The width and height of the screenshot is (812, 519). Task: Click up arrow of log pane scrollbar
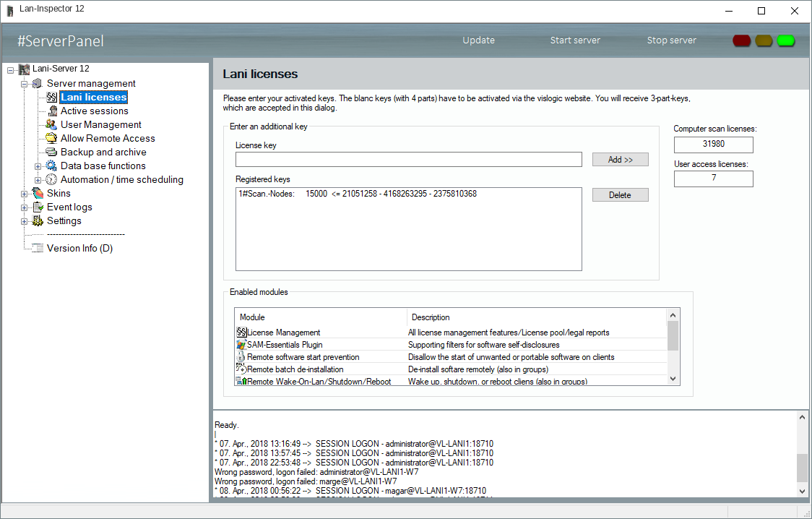(x=802, y=417)
